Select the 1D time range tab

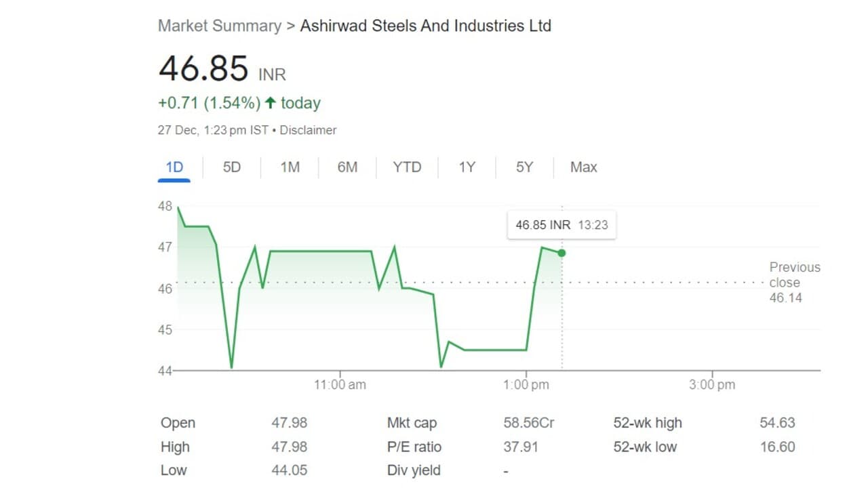point(174,167)
